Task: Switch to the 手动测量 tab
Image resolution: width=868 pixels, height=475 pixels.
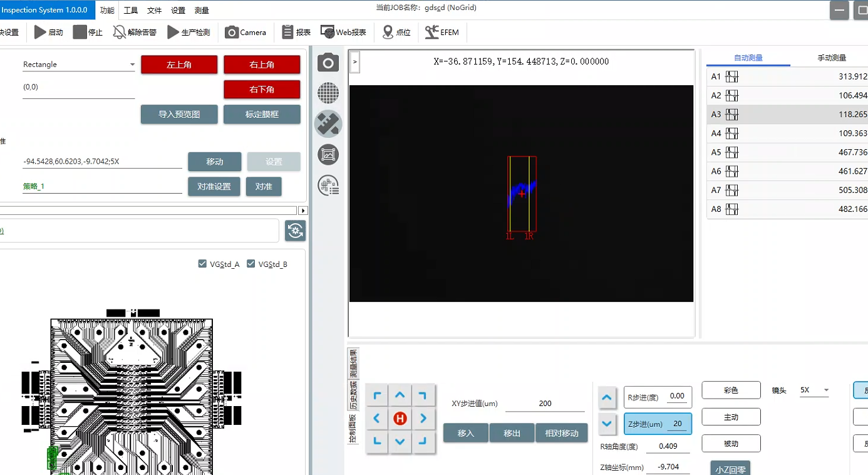Action: click(831, 58)
